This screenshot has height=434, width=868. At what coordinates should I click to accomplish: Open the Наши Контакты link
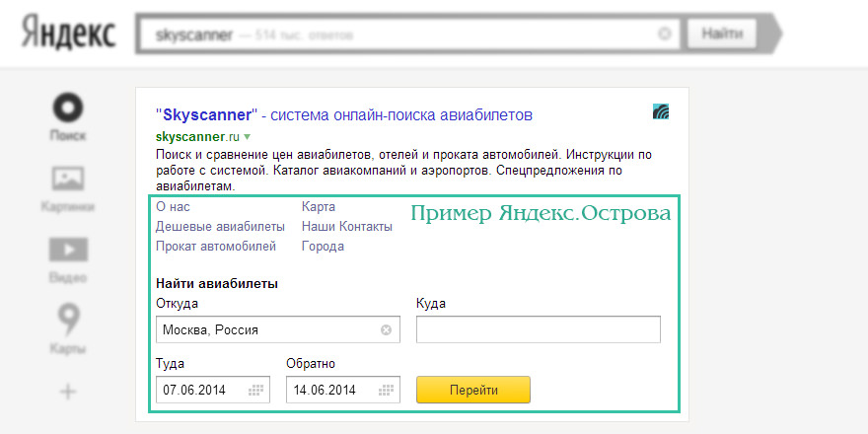(347, 227)
